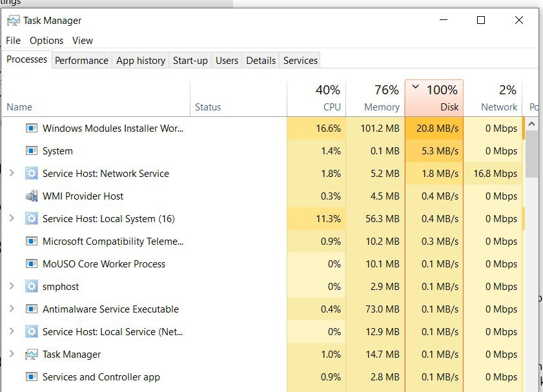Screen dimensions: 543x392
Task: Click the 5.3 MB/s disk value
Action: (440, 151)
